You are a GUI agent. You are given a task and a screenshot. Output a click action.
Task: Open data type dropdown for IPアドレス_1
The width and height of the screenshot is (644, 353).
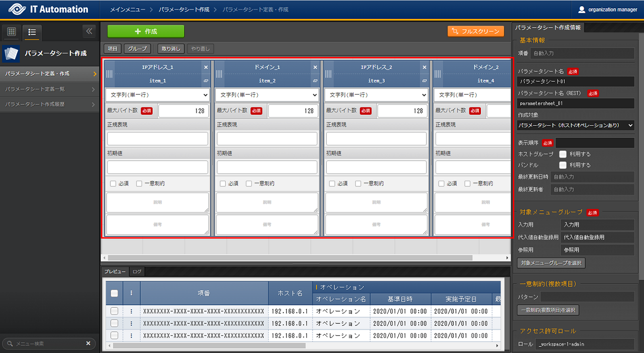pyautogui.click(x=157, y=95)
